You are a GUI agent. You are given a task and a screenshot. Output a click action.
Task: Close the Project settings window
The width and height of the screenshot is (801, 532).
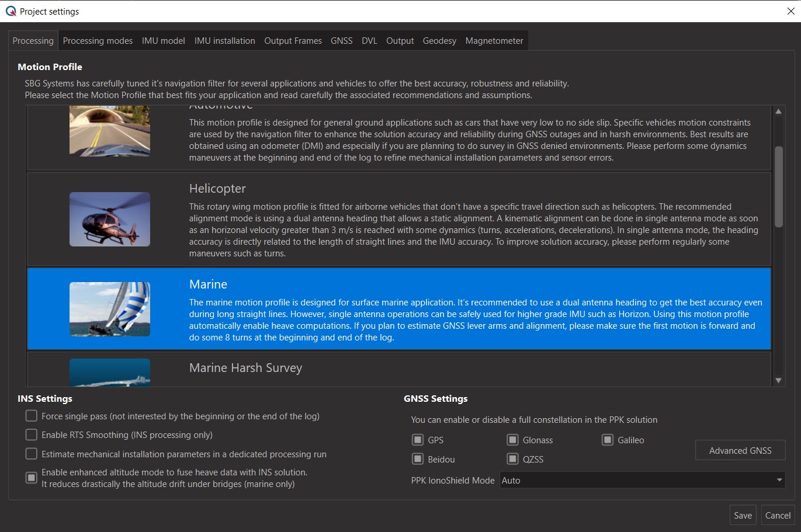point(790,11)
